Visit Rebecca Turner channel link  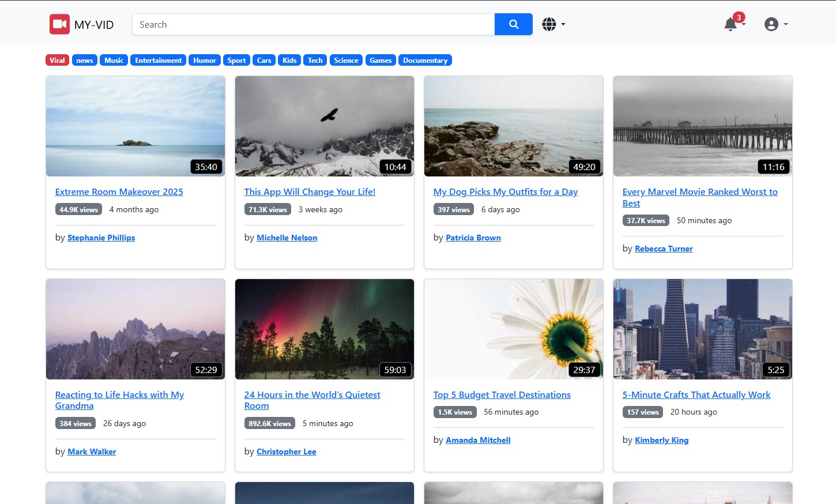click(x=664, y=249)
